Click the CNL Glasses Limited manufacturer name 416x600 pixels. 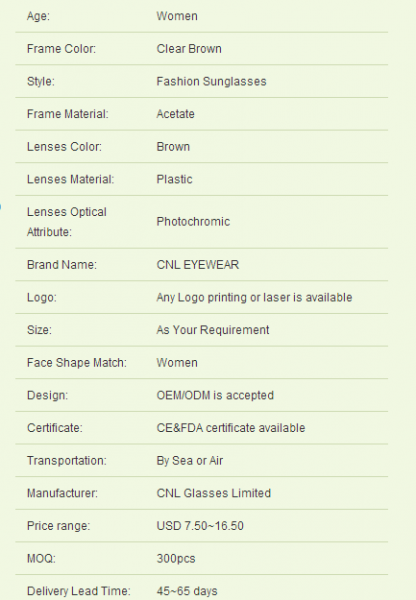tap(214, 493)
